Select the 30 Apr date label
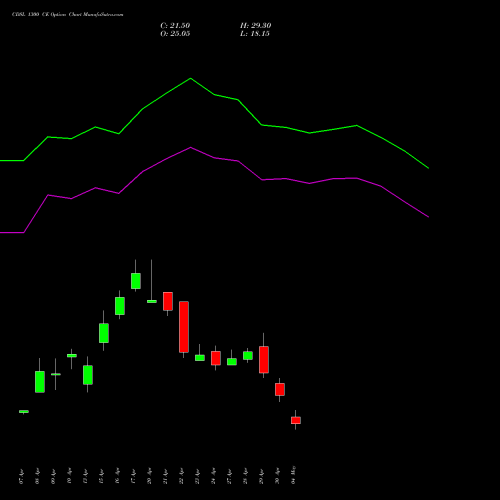The height and width of the screenshot is (500, 500). click(278, 477)
